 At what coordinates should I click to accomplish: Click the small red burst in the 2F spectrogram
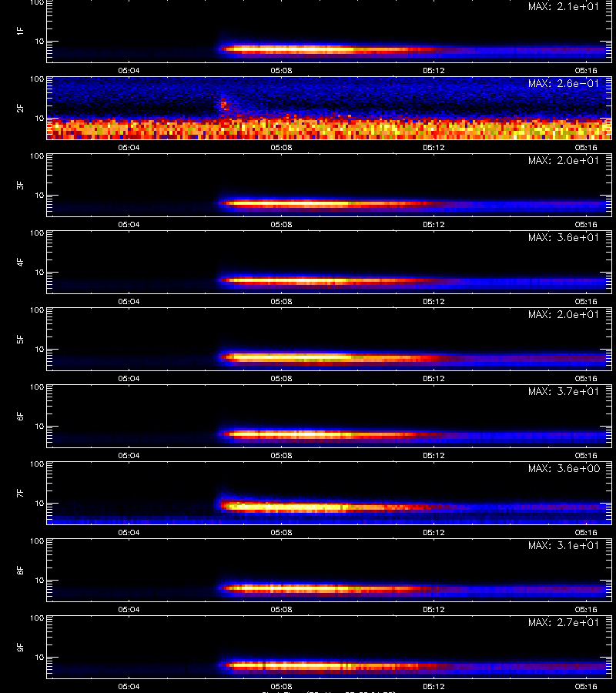tap(223, 105)
